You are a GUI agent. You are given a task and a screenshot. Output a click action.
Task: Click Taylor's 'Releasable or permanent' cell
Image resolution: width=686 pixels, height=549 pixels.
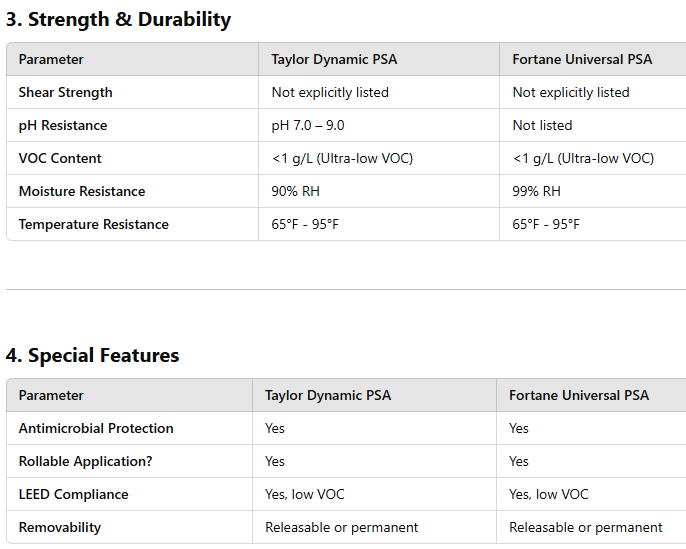point(342,528)
